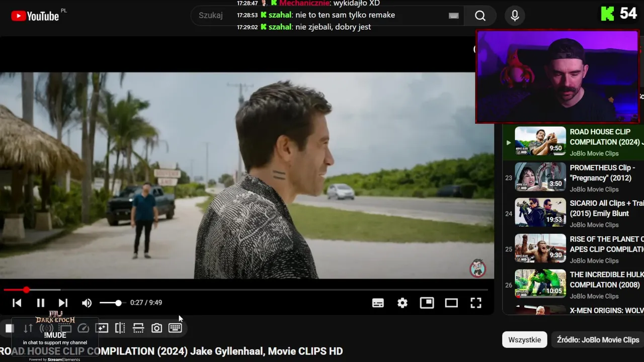
Task: Open THE INCREDIBLE HULK compilation thumbnail
Action: [540, 284]
